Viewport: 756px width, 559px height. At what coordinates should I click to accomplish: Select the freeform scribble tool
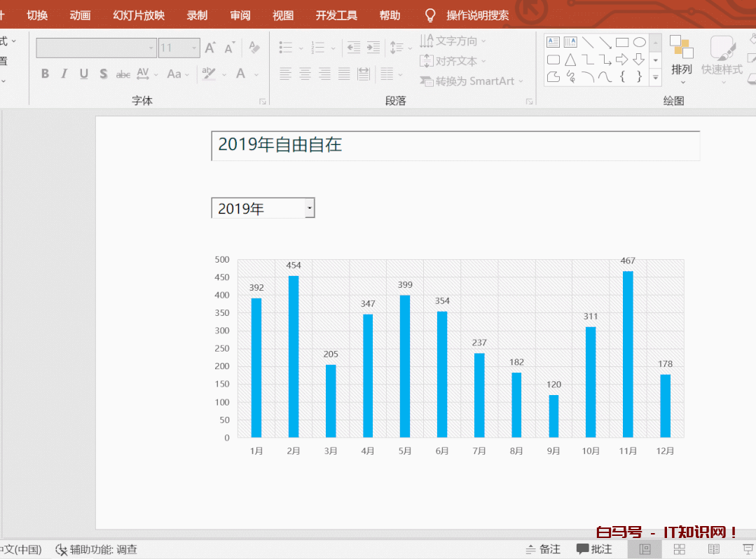coord(570,77)
